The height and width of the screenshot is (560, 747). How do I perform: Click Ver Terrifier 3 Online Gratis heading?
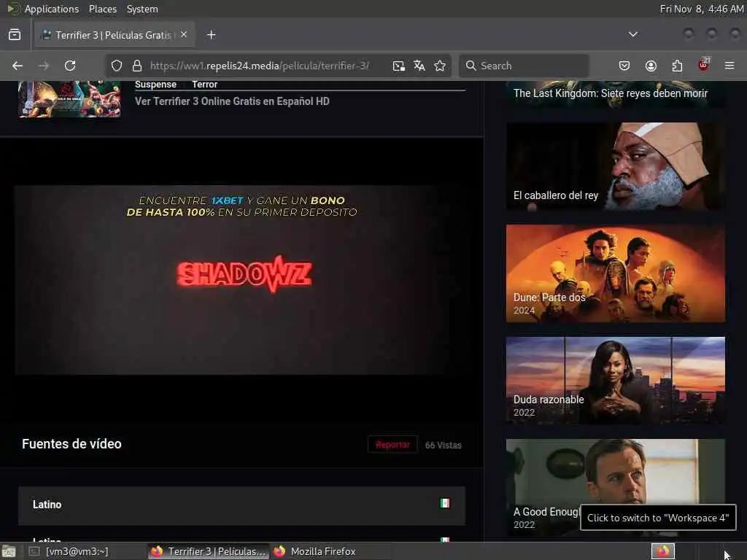click(x=232, y=101)
